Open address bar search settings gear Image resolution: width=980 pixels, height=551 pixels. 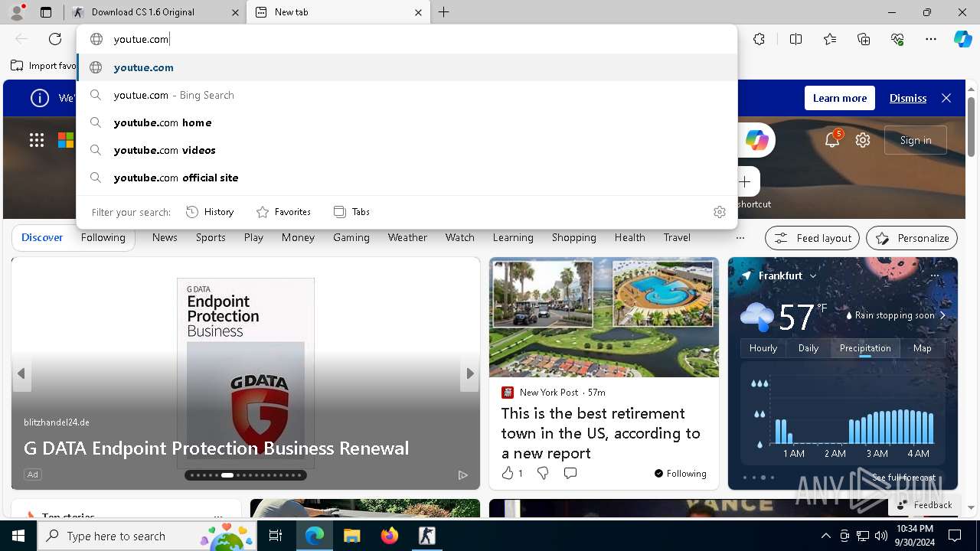click(x=719, y=212)
